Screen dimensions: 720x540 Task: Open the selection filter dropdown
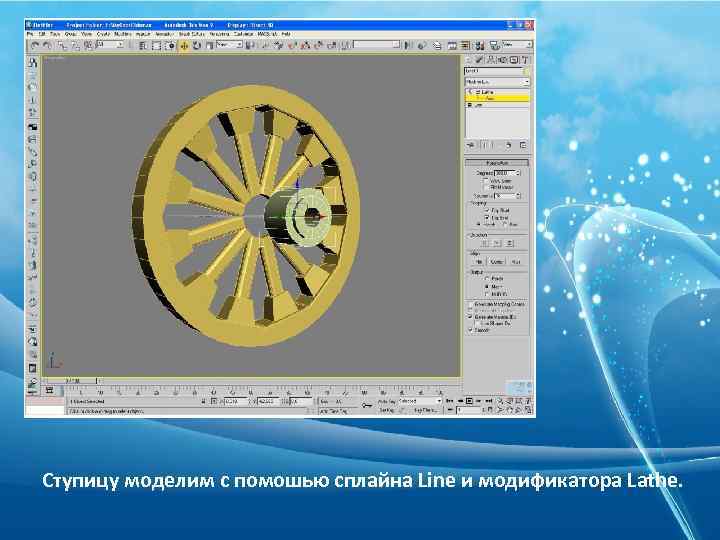click(x=110, y=45)
